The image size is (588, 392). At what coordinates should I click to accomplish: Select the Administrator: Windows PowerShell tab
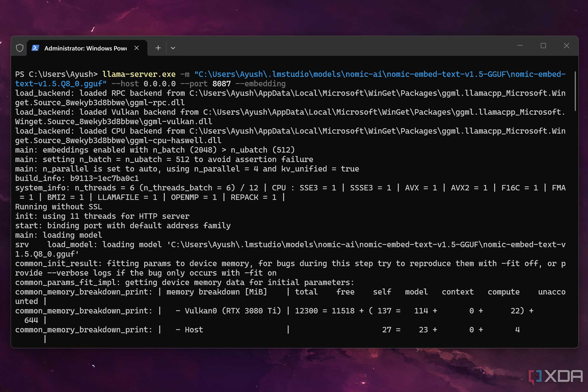[87, 48]
